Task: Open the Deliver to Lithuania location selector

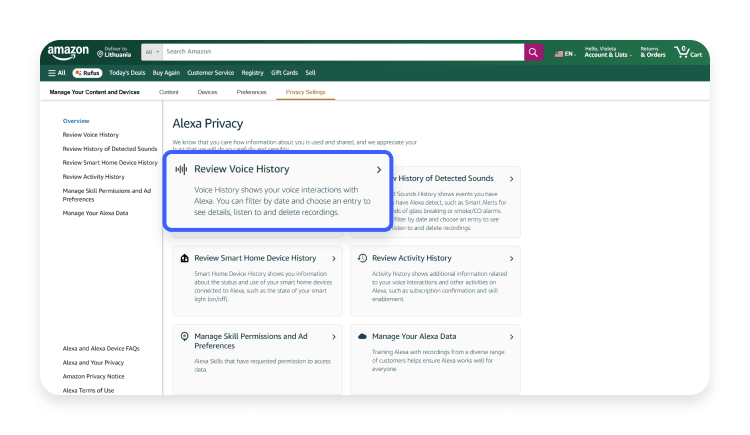Action: click(114, 52)
